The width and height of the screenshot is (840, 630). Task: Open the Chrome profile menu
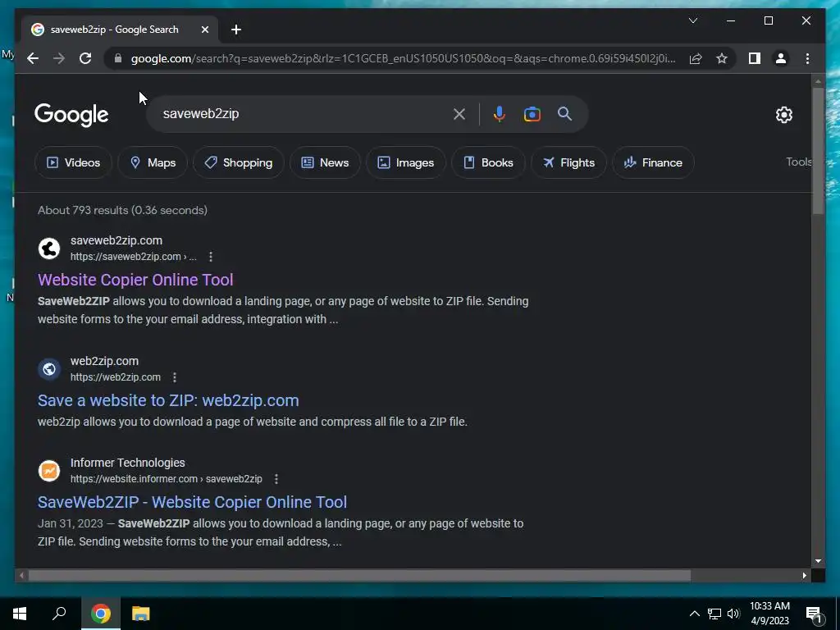click(781, 58)
